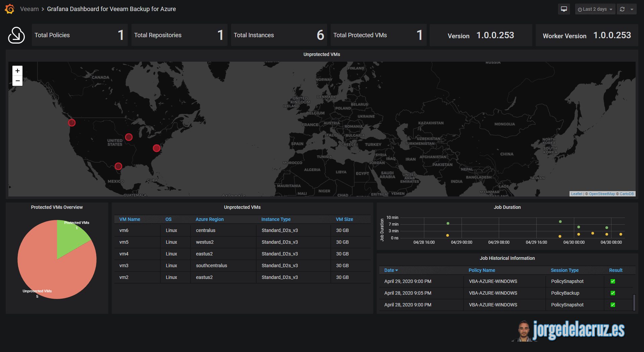Image resolution: width=644 pixels, height=352 pixels.
Task: Sort history by Policy Name column
Action: tap(482, 270)
